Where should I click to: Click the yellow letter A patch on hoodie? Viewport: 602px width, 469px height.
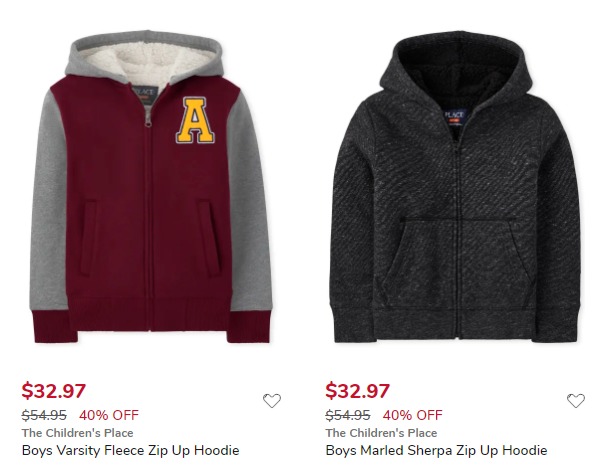pyautogui.click(x=195, y=120)
